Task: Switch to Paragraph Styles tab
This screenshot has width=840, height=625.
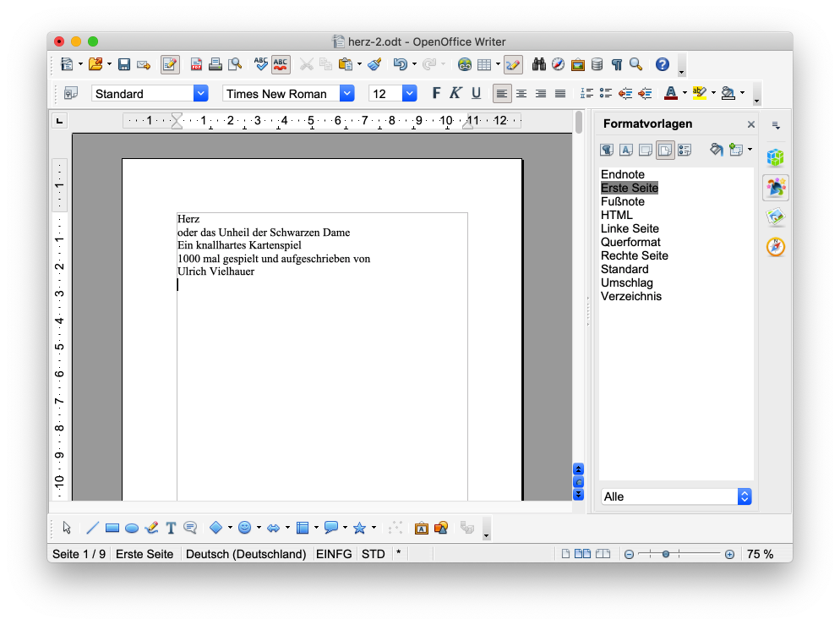Action: click(607, 150)
